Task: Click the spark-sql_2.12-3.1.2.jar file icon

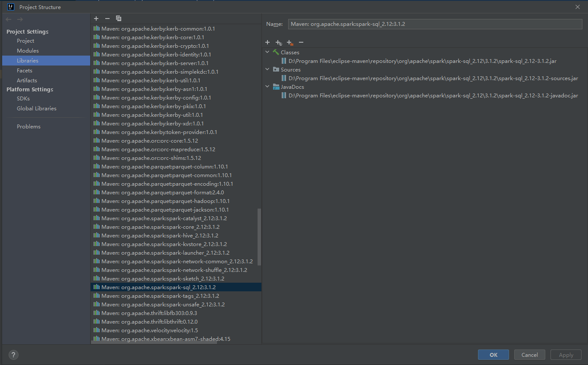Action: pos(284,61)
